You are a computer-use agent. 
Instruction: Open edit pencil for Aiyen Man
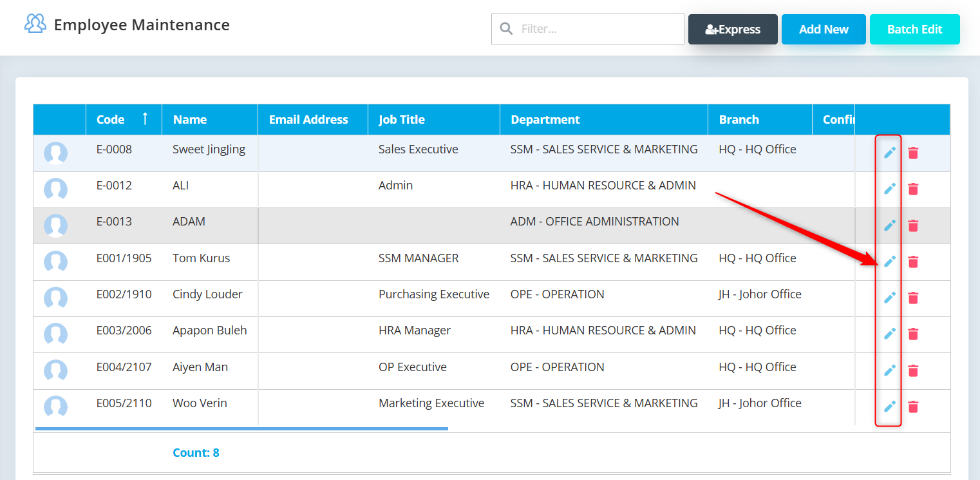[889, 370]
